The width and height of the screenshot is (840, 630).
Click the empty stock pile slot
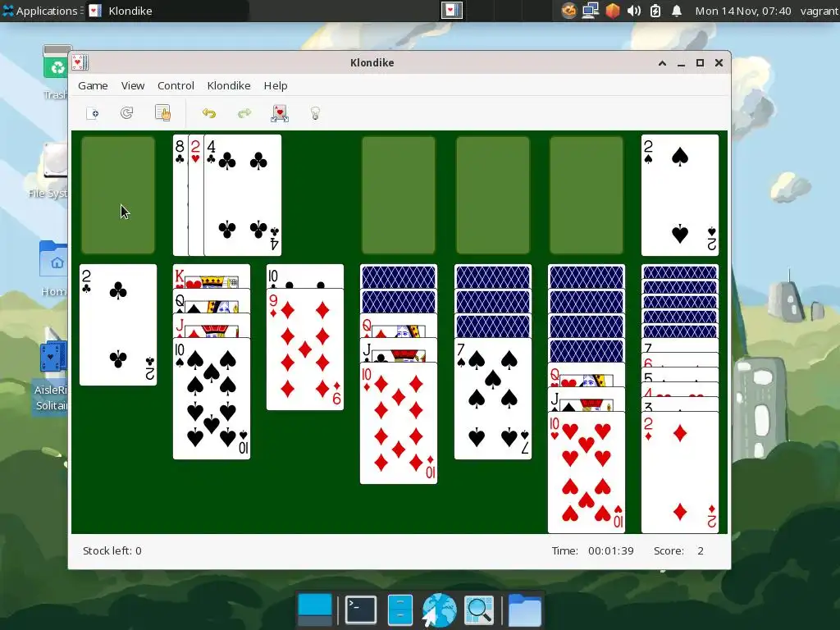pyautogui.click(x=118, y=195)
